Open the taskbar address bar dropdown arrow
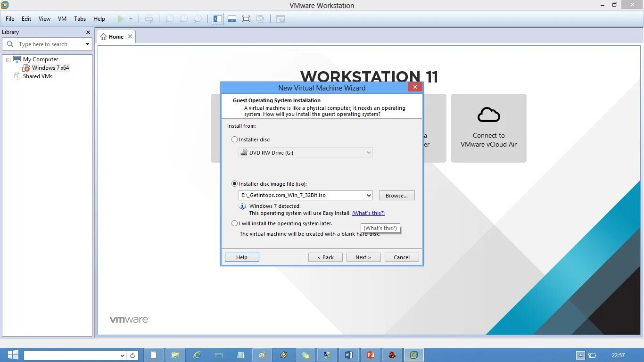 [122, 356]
